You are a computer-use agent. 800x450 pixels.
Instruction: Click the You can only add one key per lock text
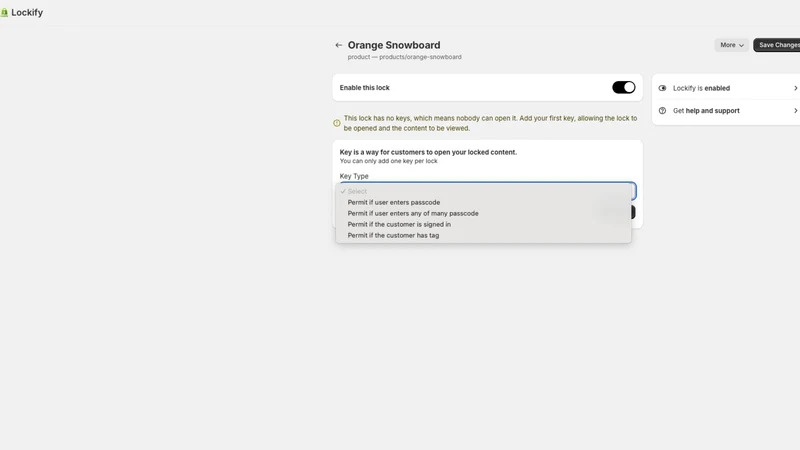[389, 161]
